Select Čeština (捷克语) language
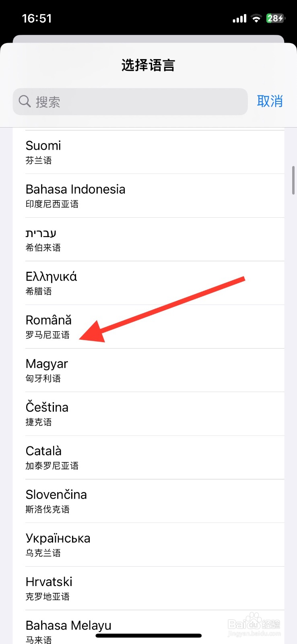The image size is (297, 644). 148,414
